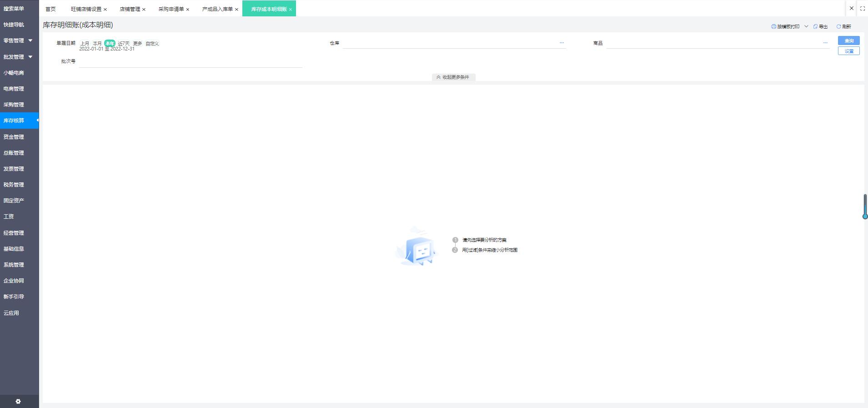Click the 导出 export icon
The height and width of the screenshot is (408, 868).
pos(816,26)
